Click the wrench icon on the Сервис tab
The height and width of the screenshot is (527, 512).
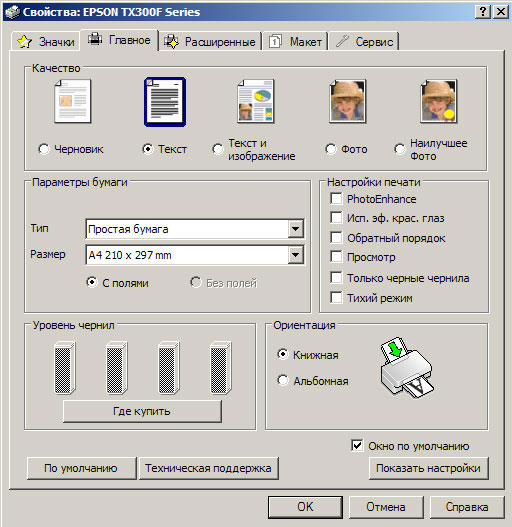click(x=342, y=41)
